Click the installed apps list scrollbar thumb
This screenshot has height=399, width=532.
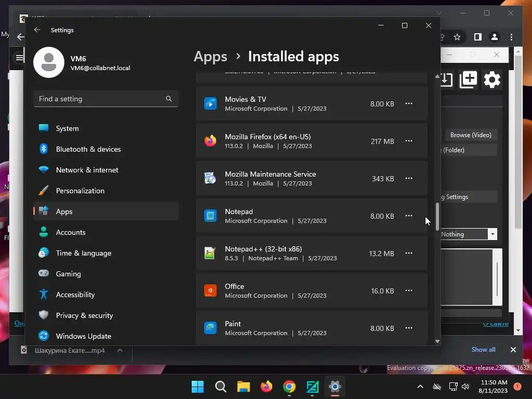[x=437, y=216]
